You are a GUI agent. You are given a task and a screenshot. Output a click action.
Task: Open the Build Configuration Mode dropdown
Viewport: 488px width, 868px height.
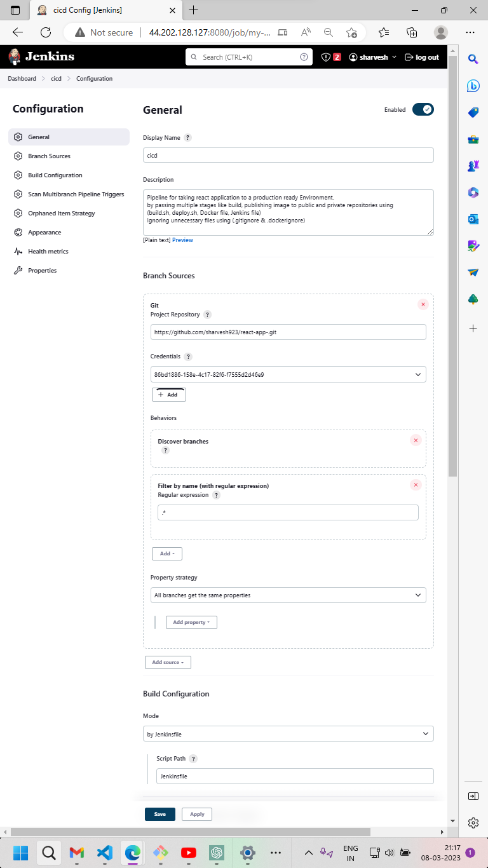click(288, 733)
